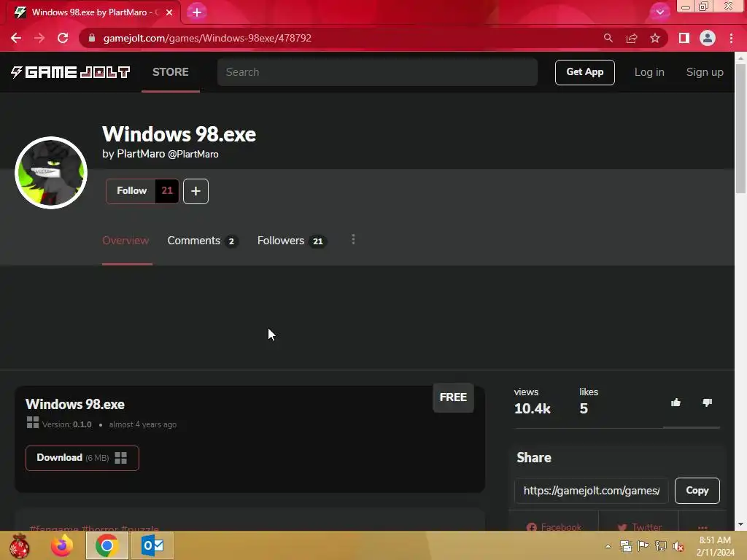Share the game on Facebook
Viewport: 747px width, 560px height.
click(554, 526)
